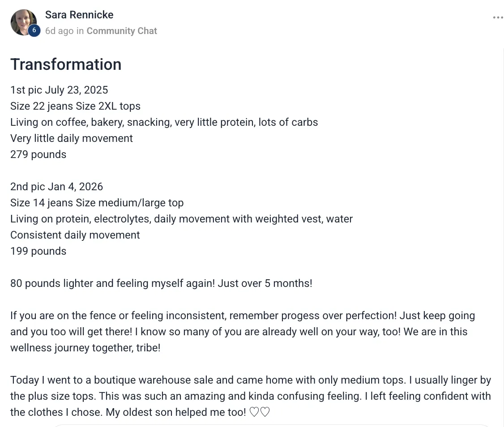This screenshot has width=504, height=427.
Task: Click the "1st pic July 23, 2025" line
Action: (x=59, y=90)
